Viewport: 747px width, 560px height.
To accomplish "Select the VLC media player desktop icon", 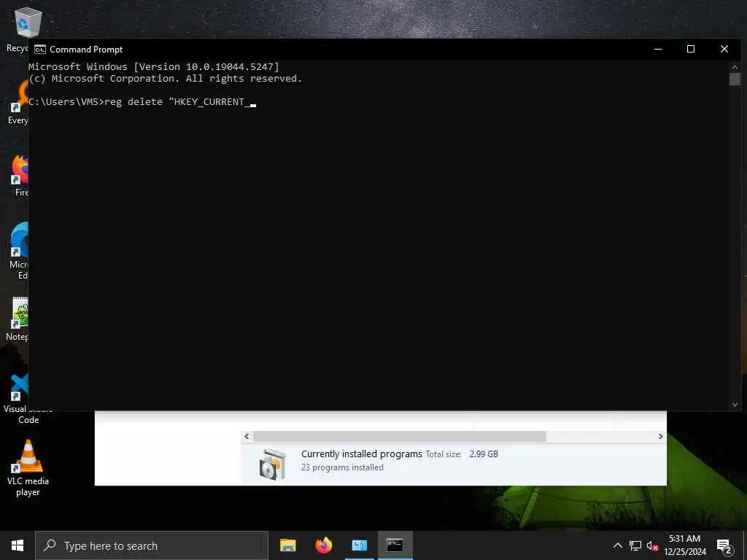I will [x=28, y=456].
